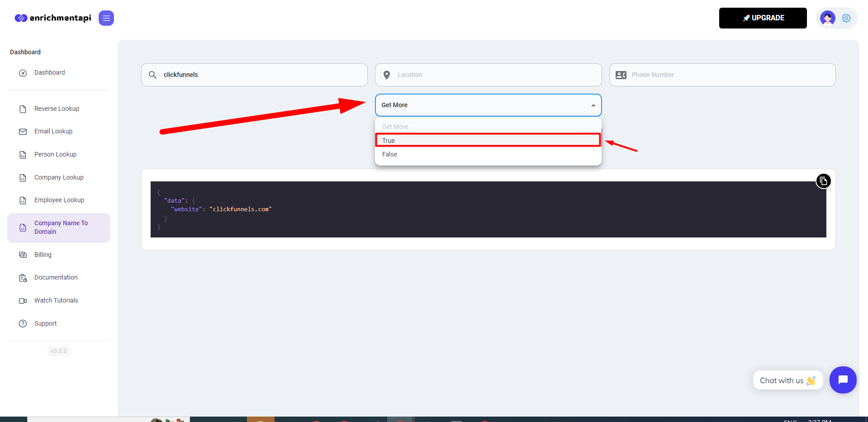
Task: Open the Watch Tutorials page
Action: click(x=56, y=300)
